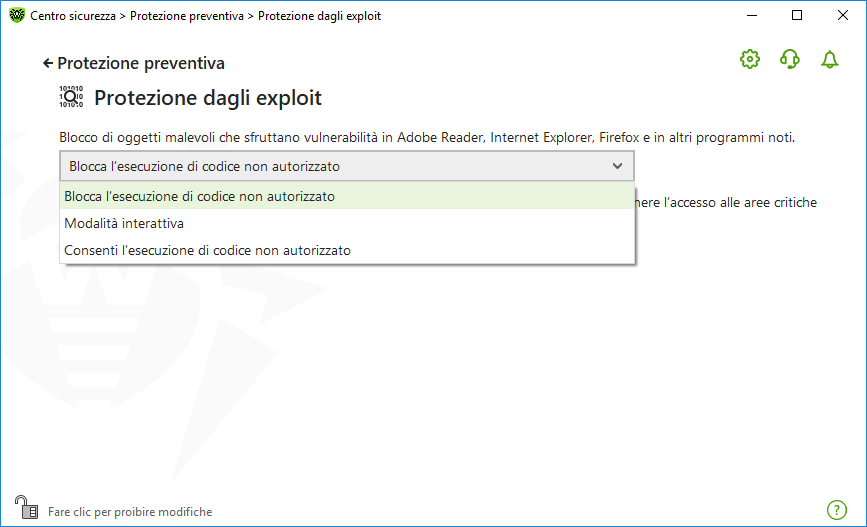Click the dropdown chevron arrow
Image resolution: width=867 pixels, height=527 pixels.
coord(617,166)
